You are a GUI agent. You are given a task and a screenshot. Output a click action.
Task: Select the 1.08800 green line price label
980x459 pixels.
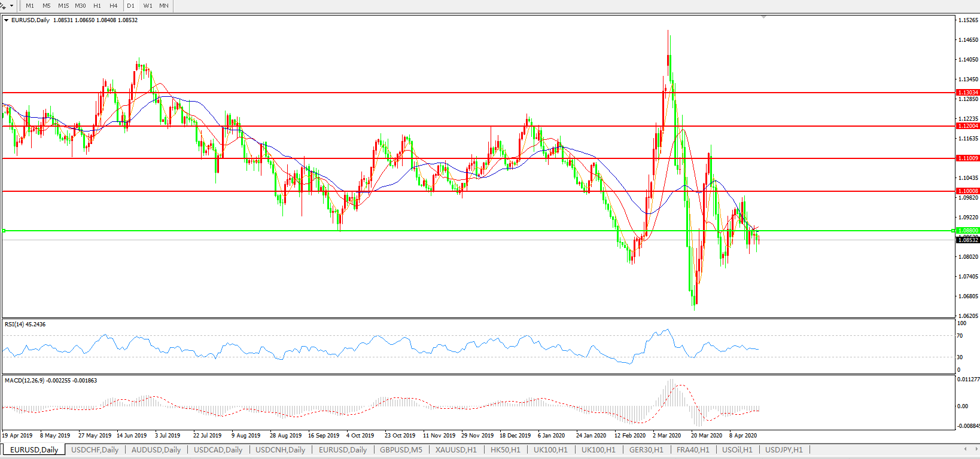point(967,231)
